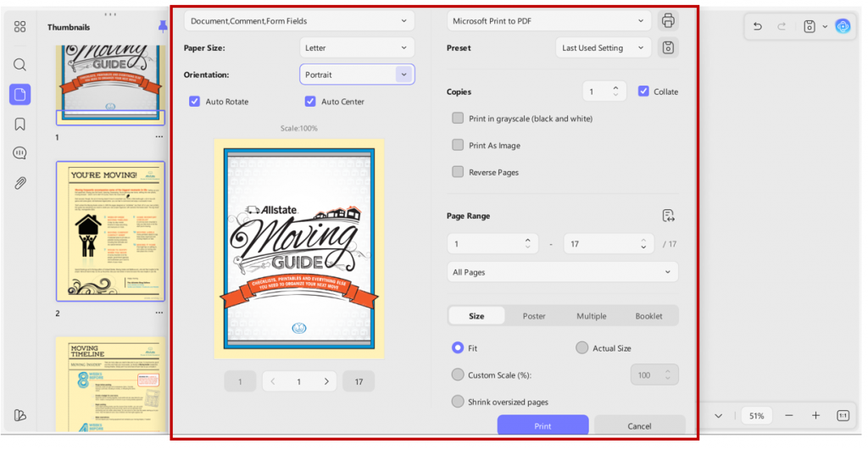Click the Copies count stepper
Screen dimensions: 868x449
pos(615,91)
